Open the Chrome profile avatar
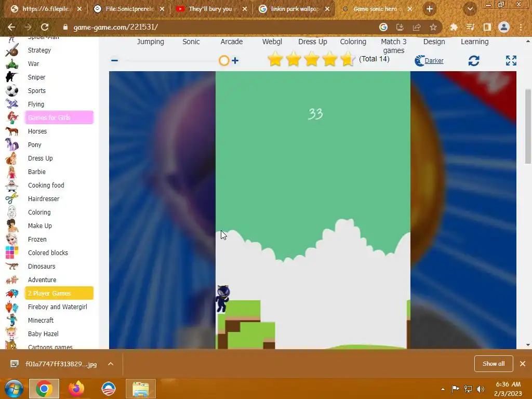Viewport: 532px width, 399px height. coord(504,27)
